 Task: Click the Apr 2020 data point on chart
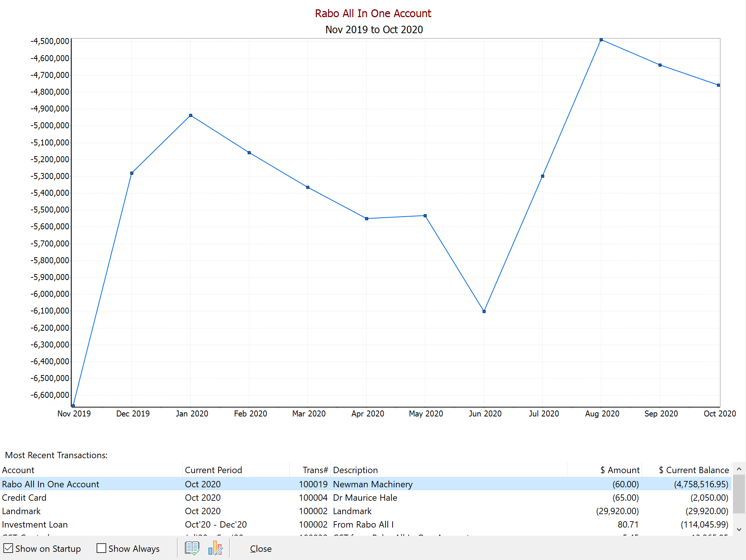(366, 218)
